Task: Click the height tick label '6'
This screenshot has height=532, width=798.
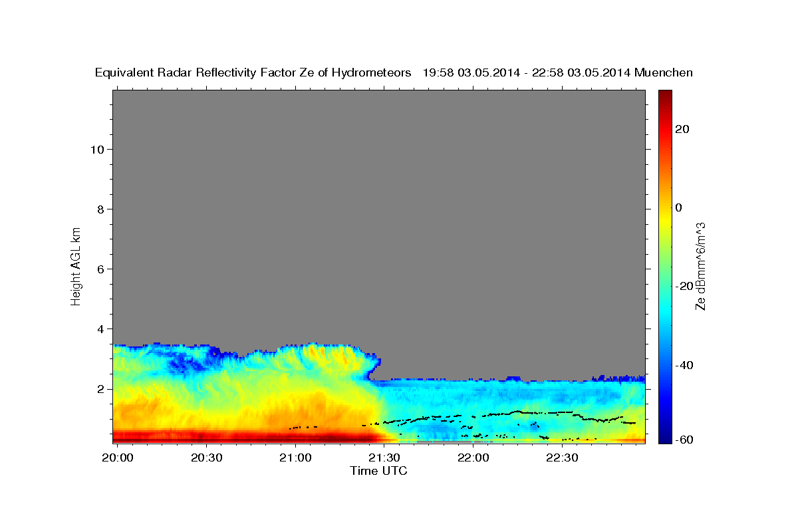Action: click(x=100, y=269)
